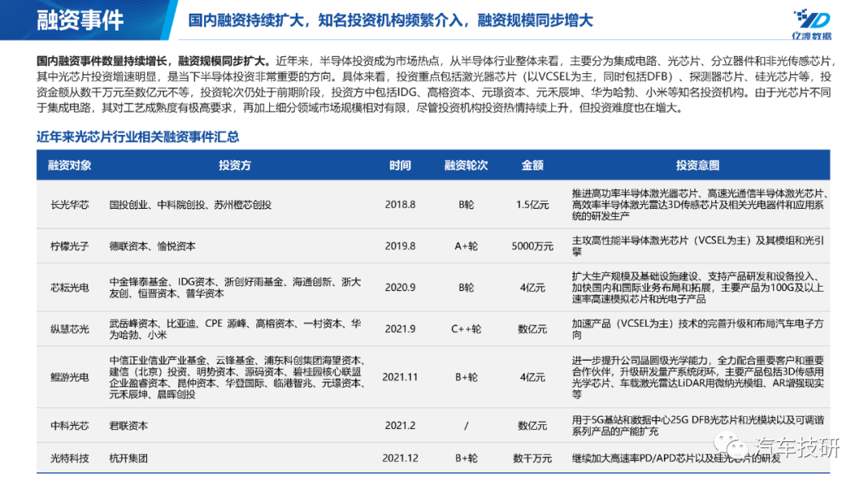Click the date 2019.8
The height and width of the screenshot is (486, 868).
tap(399, 246)
